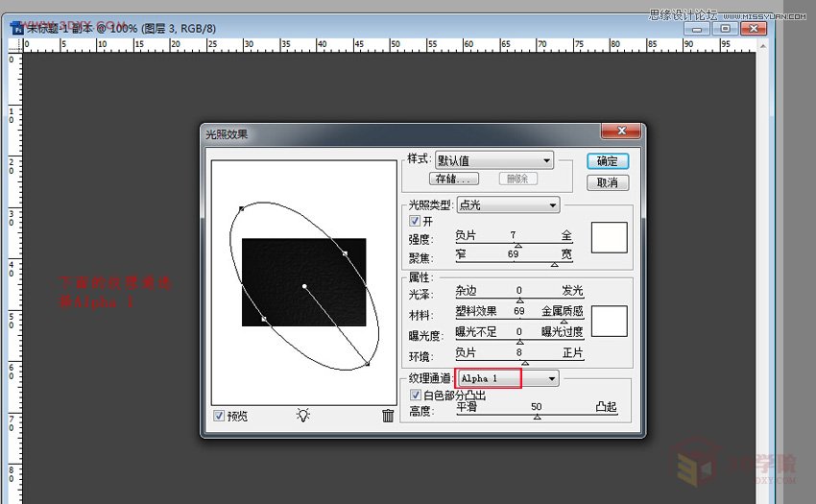Click the 取消 button
This screenshot has height=504, width=816.
608,182
